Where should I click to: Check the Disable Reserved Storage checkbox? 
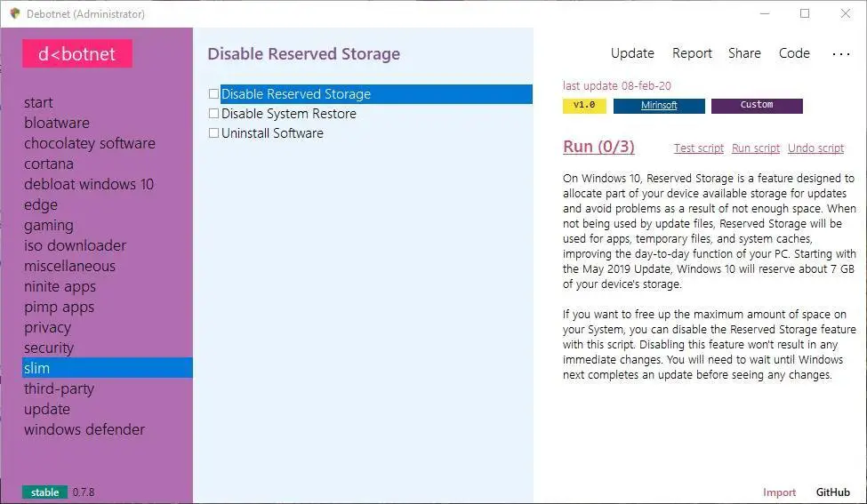(213, 93)
